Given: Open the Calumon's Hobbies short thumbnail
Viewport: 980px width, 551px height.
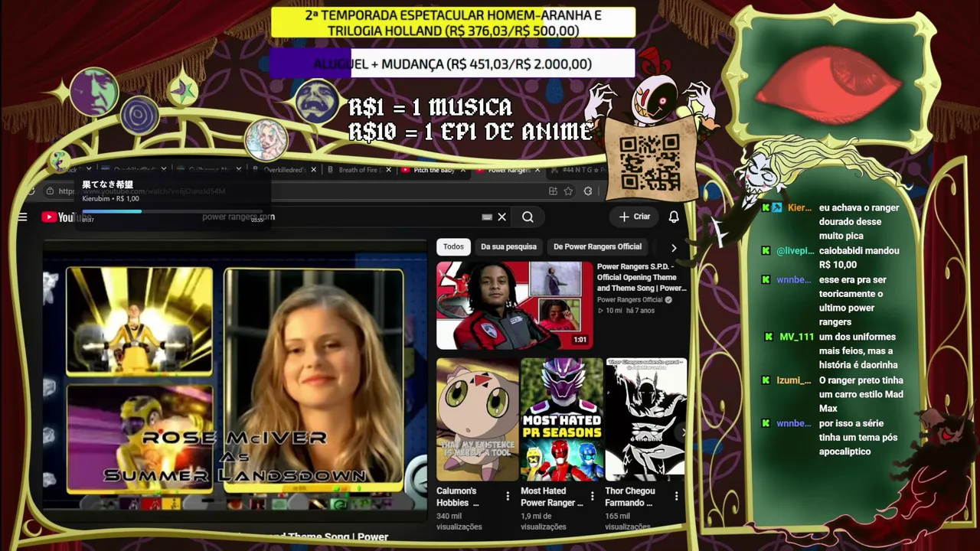Looking at the screenshot, I should coord(477,419).
